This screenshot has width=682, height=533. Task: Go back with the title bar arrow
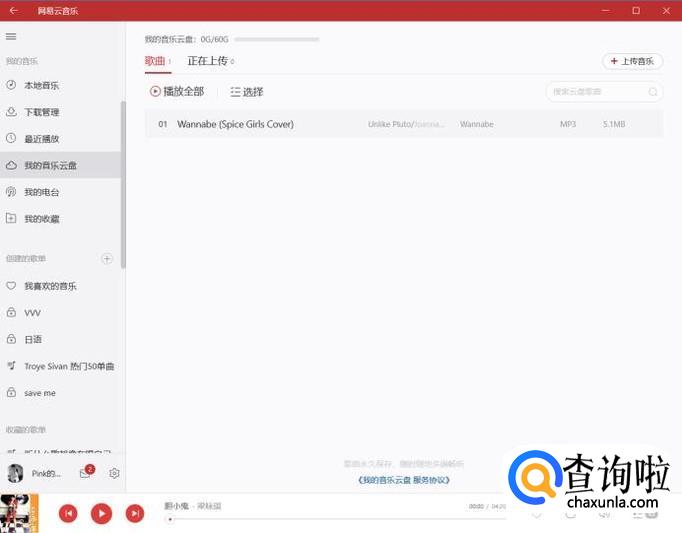13,11
